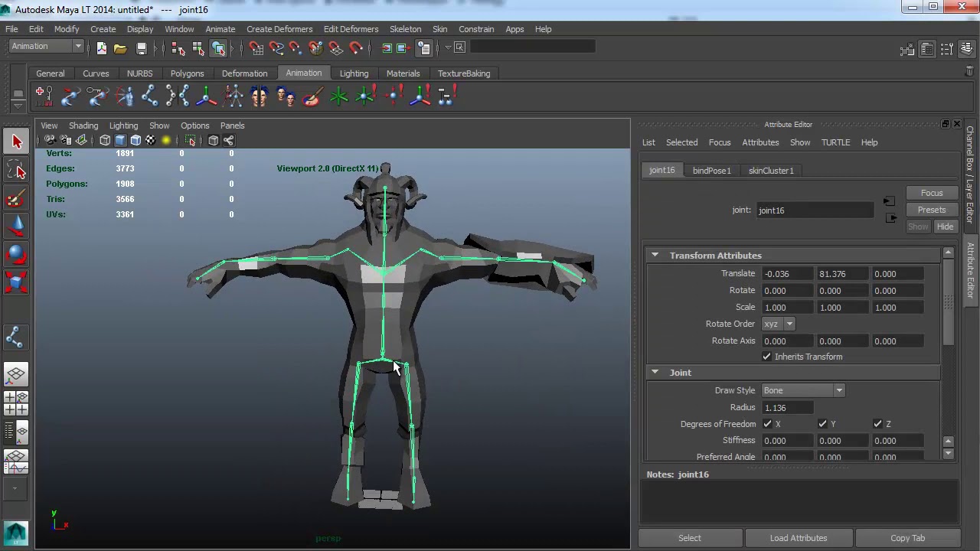Toggle viewport wireframe cube button
The image size is (980, 551).
tap(105, 140)
